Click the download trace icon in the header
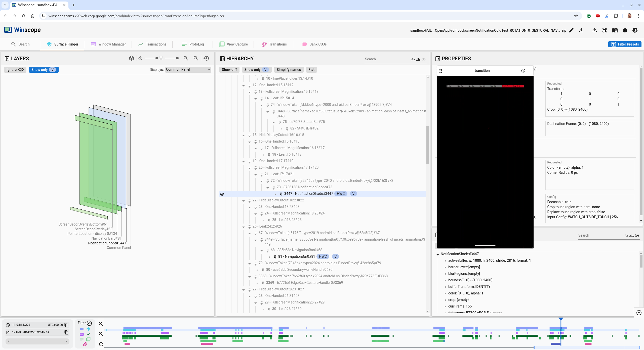Viewport: 644px width, 350px height. tap(582, 30)
